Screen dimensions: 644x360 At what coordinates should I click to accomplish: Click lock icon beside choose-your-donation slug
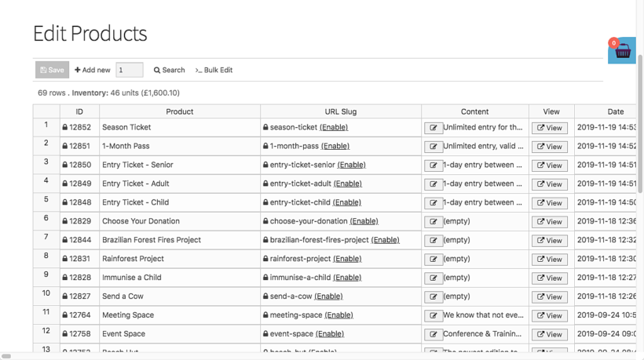click(265, 221)
